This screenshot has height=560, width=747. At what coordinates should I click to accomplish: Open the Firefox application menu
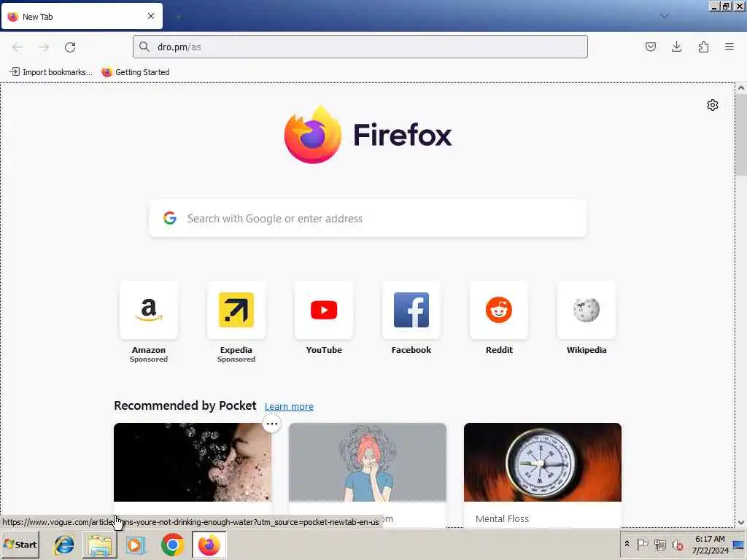click(729, 47)
